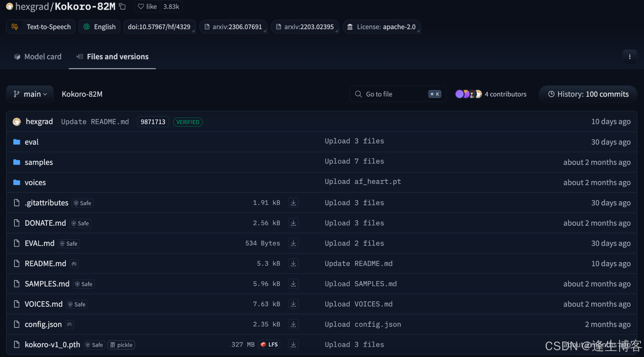Open the SAMPLES.md file
Screen dimensions: 644x357
pyautogui.click(x=47, y=284)
